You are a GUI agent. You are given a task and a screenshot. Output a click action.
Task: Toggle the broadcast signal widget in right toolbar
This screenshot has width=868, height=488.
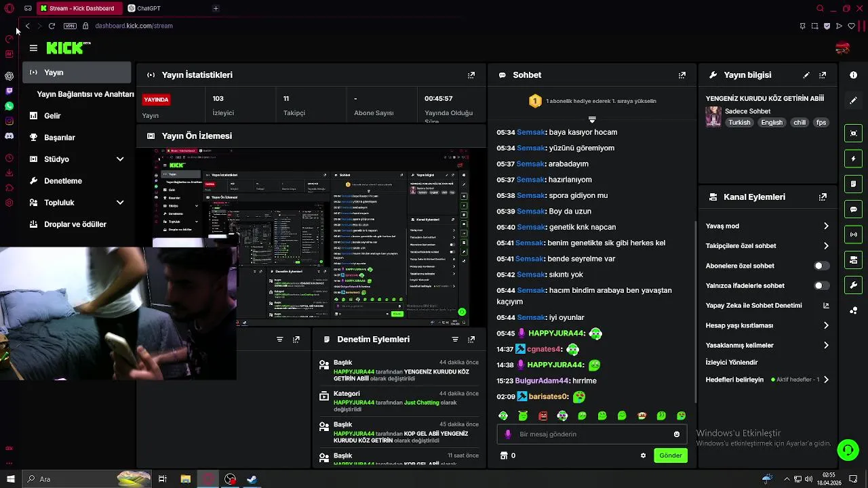854,235
